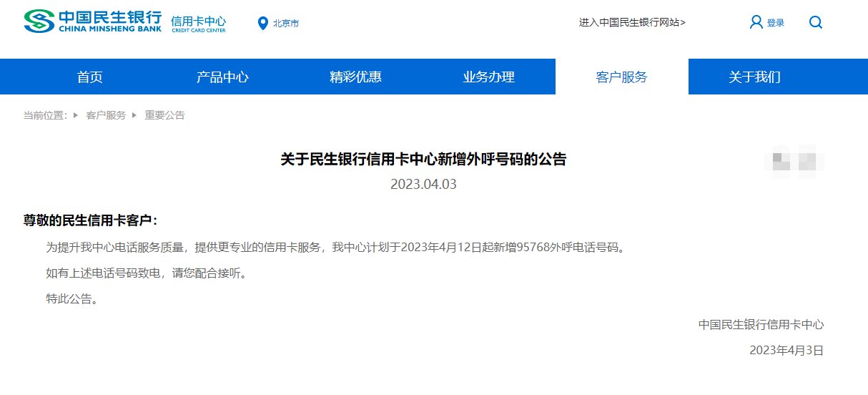Viewport: 868px width, 395px height.
Task: Click the line 如有上述电话号码致电，请您配合接听
Action: [x=149, y=273]
